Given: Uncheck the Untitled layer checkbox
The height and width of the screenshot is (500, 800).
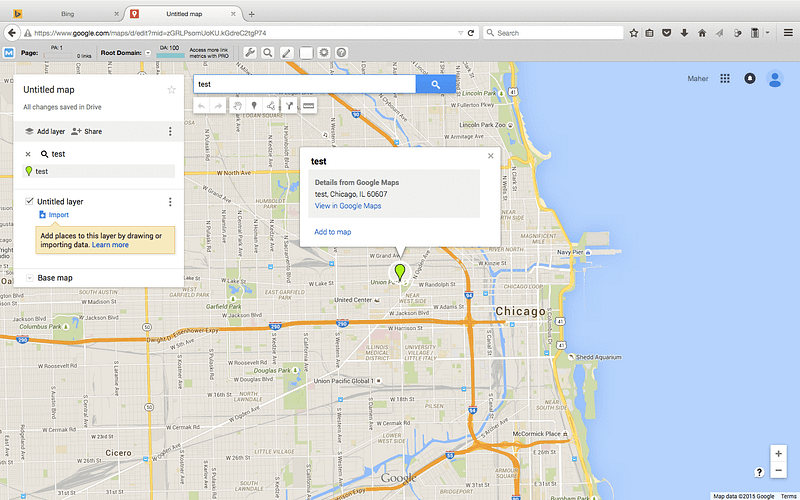Looking at the screenshot, I should [x=29, y=201].
